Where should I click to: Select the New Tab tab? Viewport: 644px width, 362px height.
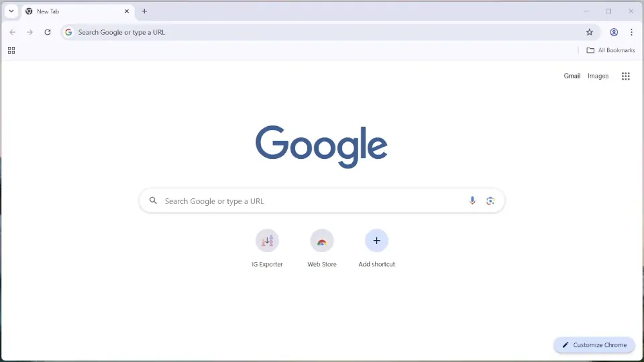(x=77, y=11)
